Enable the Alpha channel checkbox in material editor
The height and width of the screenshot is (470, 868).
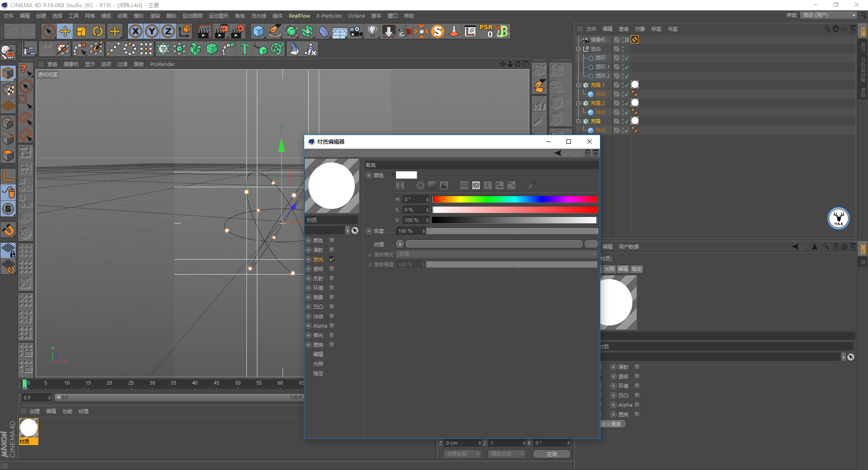click(x=332, y=326)
